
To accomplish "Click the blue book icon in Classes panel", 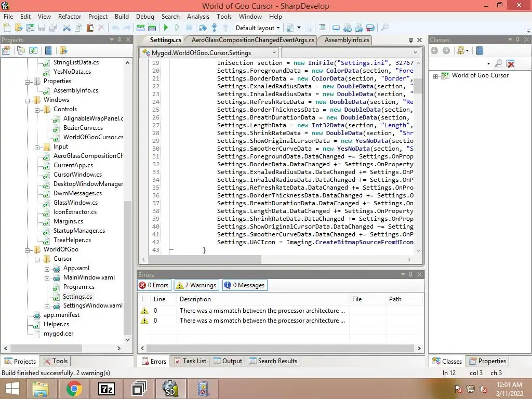I will click(x=480, y=51).
